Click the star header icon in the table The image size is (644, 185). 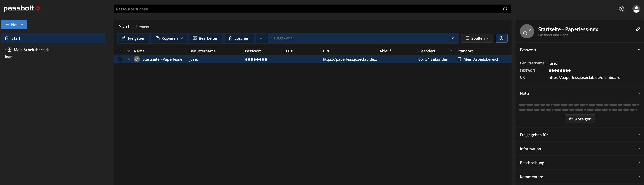coord(129,51)
